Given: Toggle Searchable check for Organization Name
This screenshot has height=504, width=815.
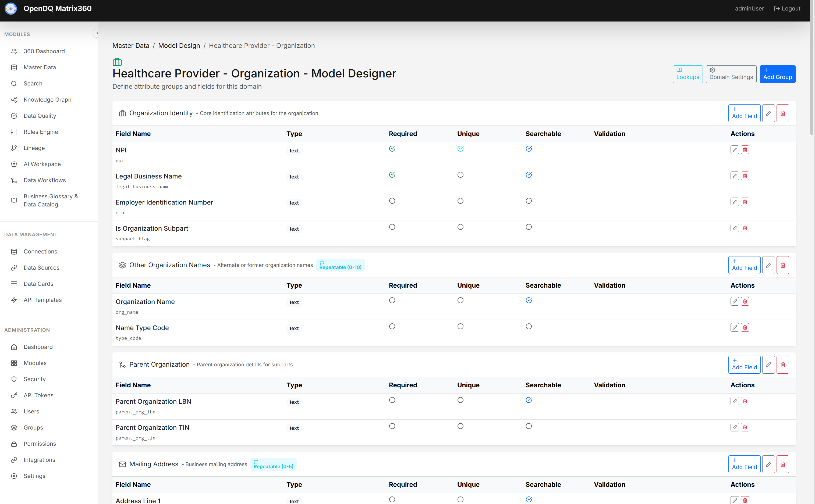Looking at the screenshot, I should 529,300.
